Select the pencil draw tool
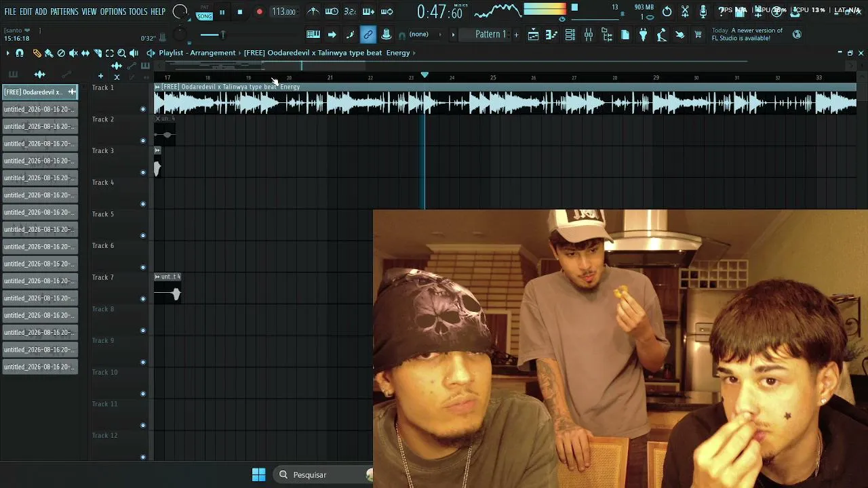 pos(37,53)
